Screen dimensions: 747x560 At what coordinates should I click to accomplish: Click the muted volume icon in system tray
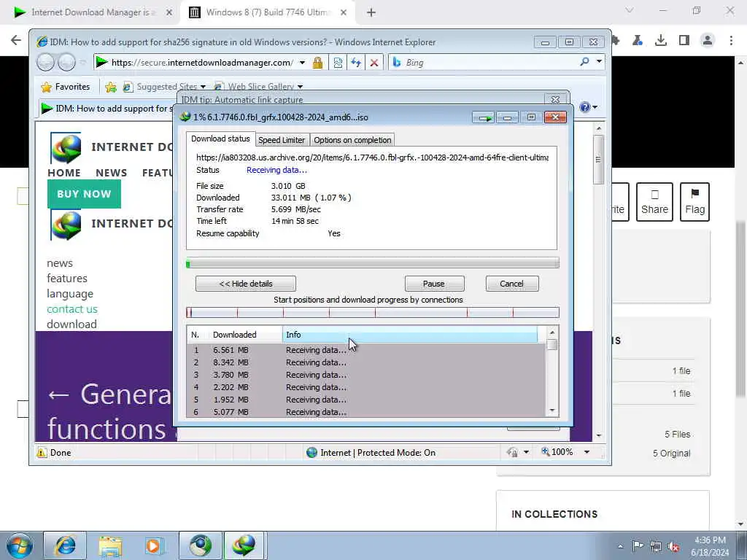pyautogui.click(x=673, y=546)
